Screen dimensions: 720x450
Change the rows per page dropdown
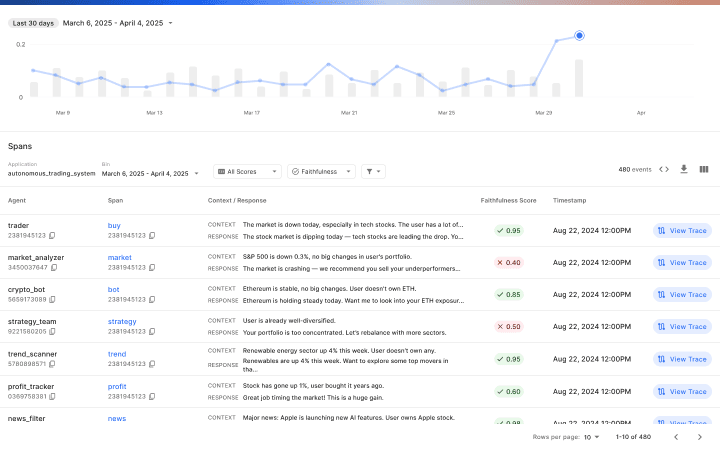point(591,437)
